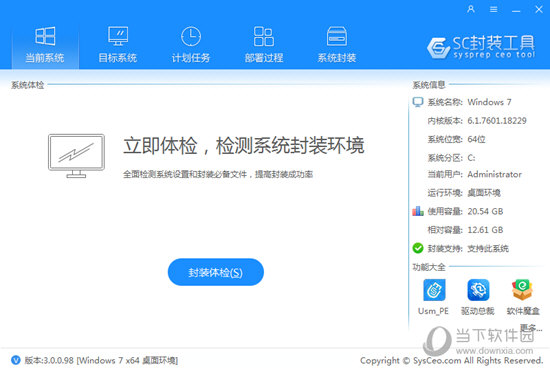Select the 系统封装 tab
The height and width of the screenshot is (371, 550).
337,45
